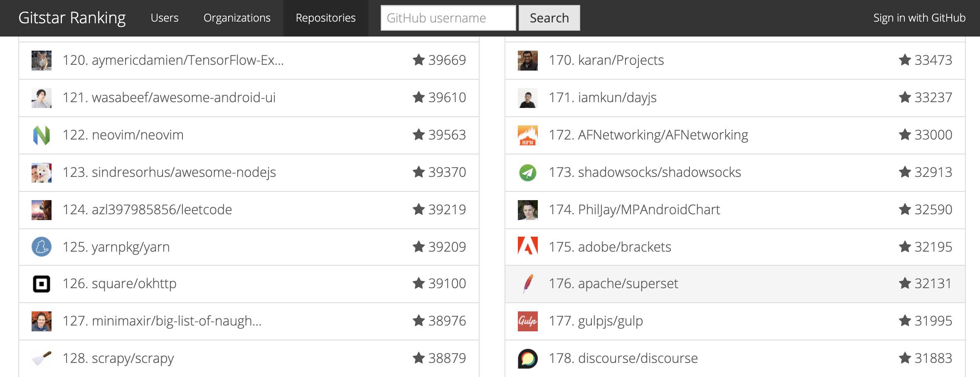Click the Apache feather icon for superset
Viewport: 980px width, 377px height.
click(x=527, y=284)
